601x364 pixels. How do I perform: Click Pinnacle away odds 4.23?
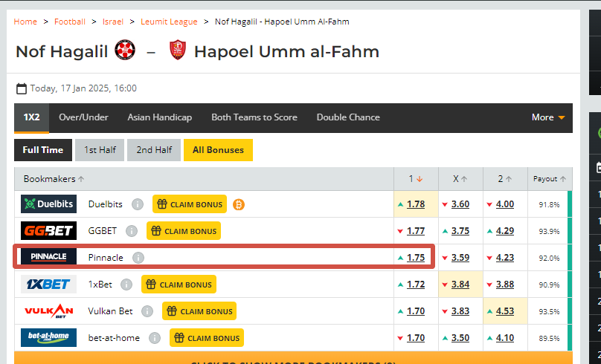(x=505, y=258)
